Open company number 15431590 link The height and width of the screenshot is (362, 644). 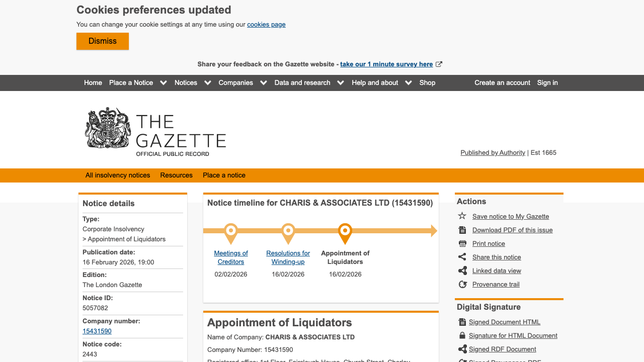click(97, 331)
